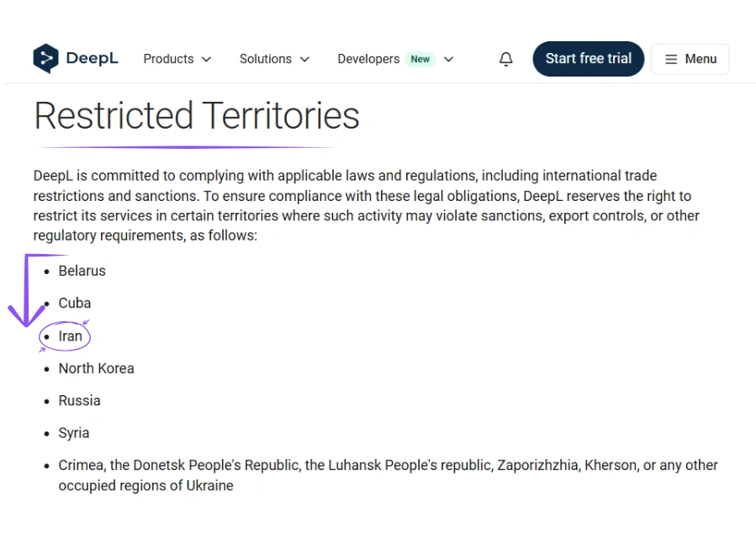Click the green New badge
The width and height of the screenshot is (756, 534).
(x=420, y=59)
